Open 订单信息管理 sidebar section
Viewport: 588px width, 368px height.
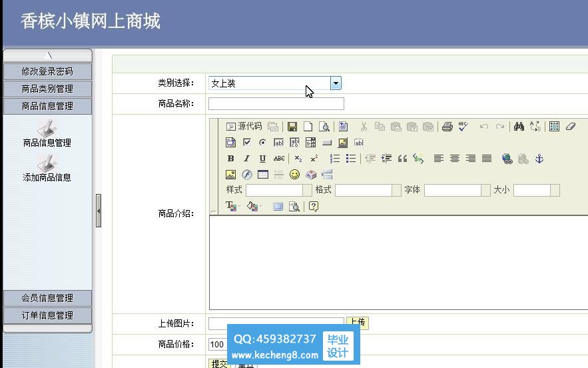tap(47, 315)
